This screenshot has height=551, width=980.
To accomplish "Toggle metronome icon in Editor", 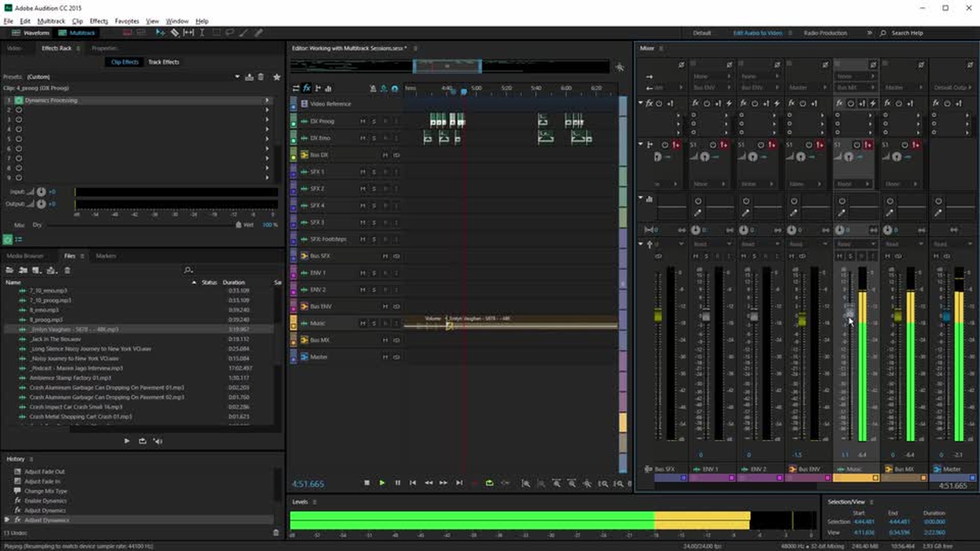I will coord(373,88).
